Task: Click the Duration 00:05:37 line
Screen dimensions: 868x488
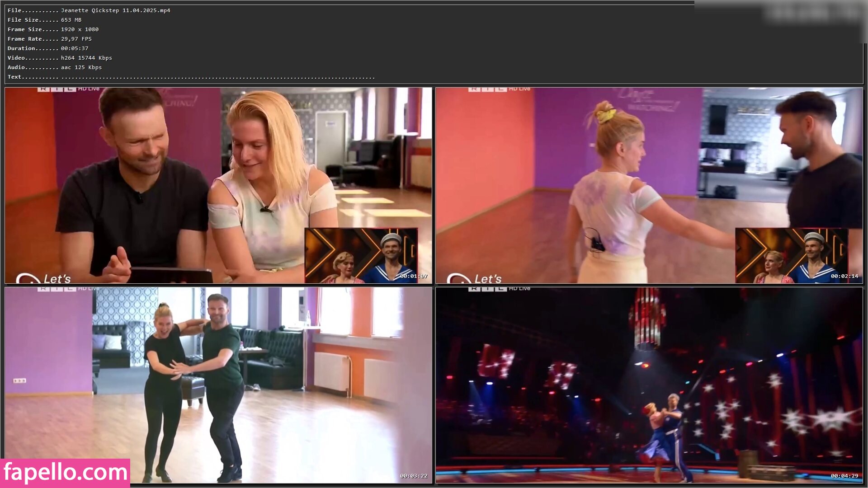Action: click(47, 48)
